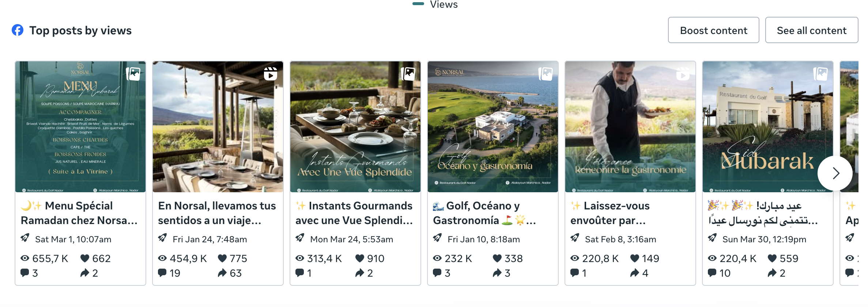The width and height of the screenshot is (868, 307).
Task: Click the heart icon beside 910 likes
Action: point(360,258)
